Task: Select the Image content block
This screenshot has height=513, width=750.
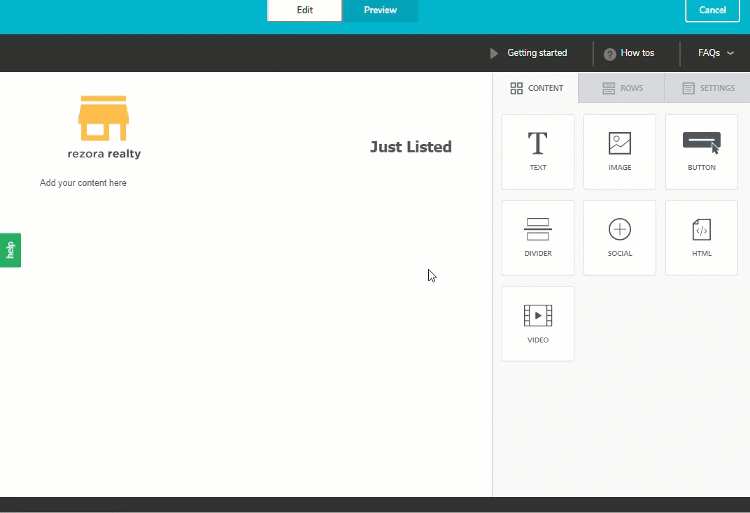Action: click(619, 152)
